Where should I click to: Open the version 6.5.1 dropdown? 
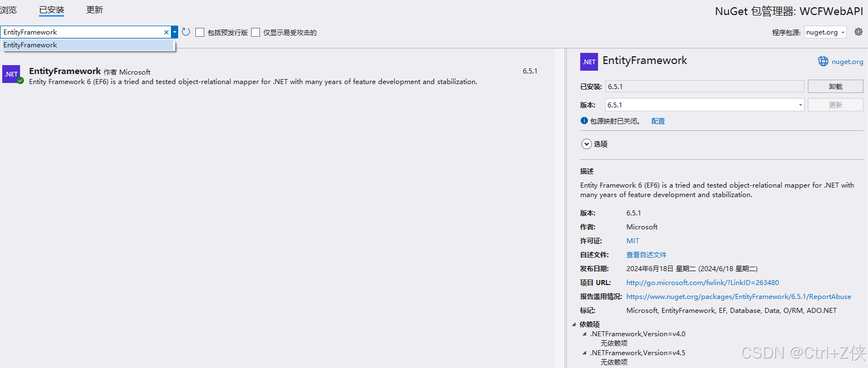[704, 105]
